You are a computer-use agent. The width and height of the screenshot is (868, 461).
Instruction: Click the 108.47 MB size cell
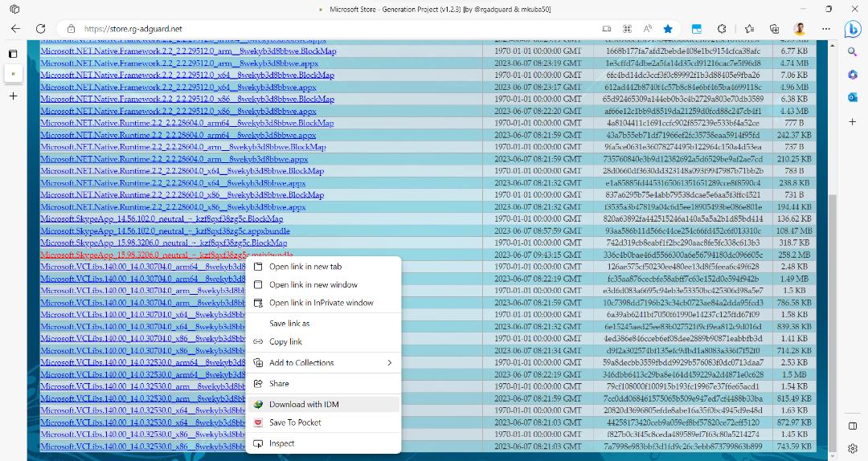(x=794, y=230)
